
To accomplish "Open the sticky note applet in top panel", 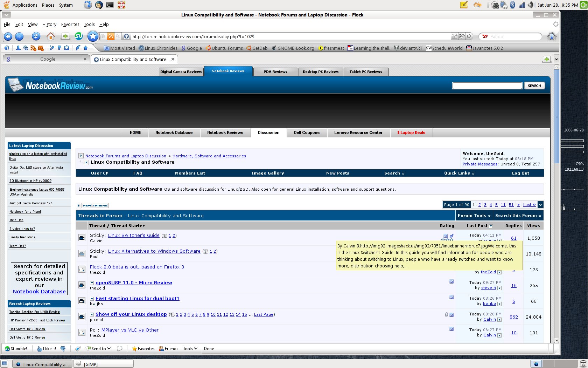I will [464, 5].
